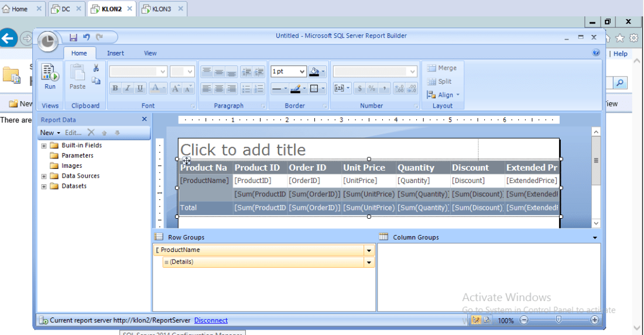Toggle Italic formatting button
Viewport: 644px width, 335px height.
[x=128, y=89]
